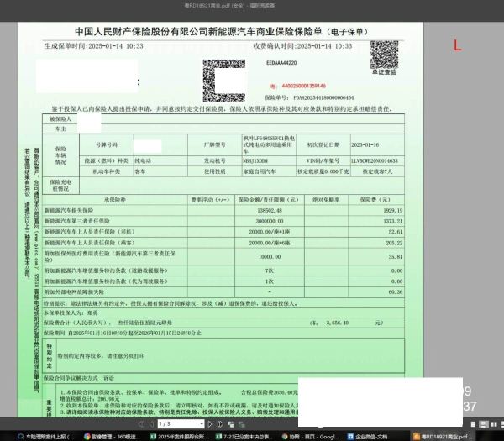Image resolution: width=504 pixels, height=441 pixels.
Task: Jump to last page button
Action: click(x=220, y=424)
